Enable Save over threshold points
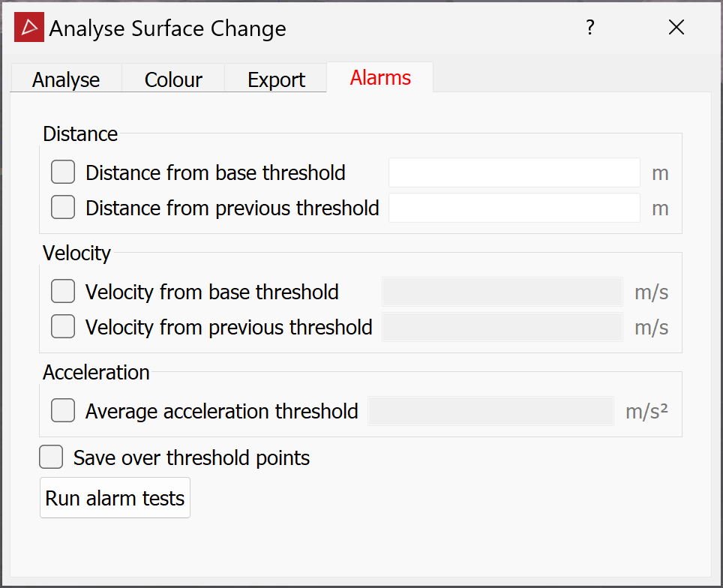This screenshot has width=723, height=588. coord(51,457)
